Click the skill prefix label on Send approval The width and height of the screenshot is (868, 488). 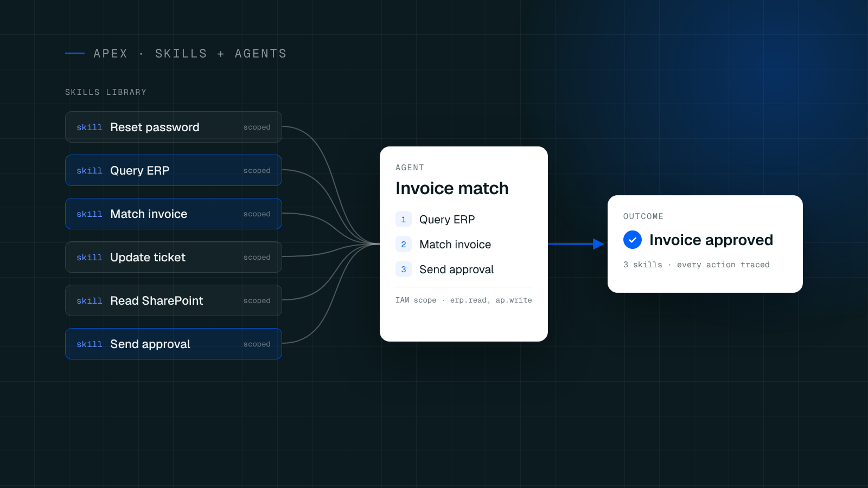pyautogui.click(x=90, y=344)
